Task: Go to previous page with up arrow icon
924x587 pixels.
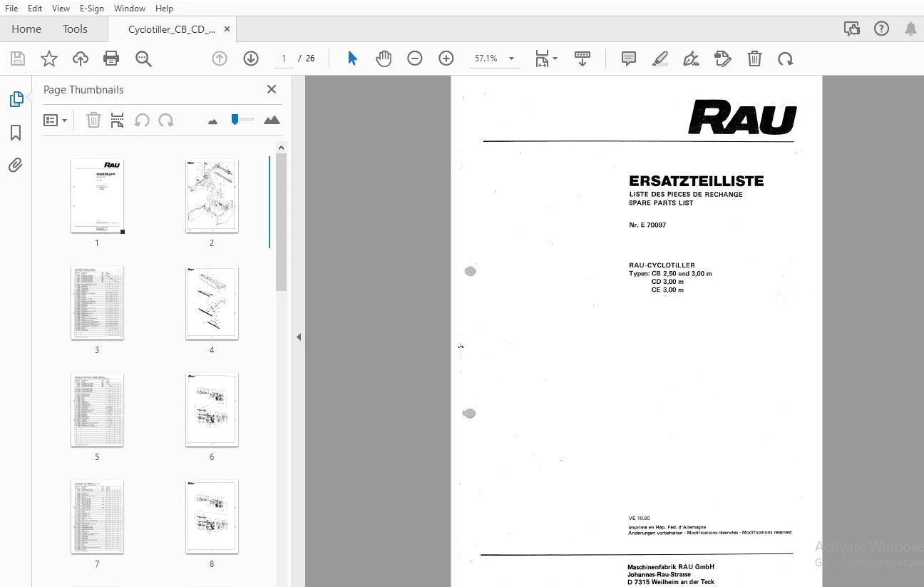Action: click(x=220, y=58)
